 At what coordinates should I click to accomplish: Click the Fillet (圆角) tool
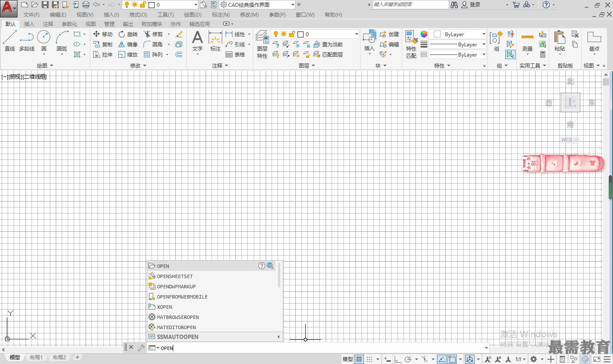pos(154,44)
